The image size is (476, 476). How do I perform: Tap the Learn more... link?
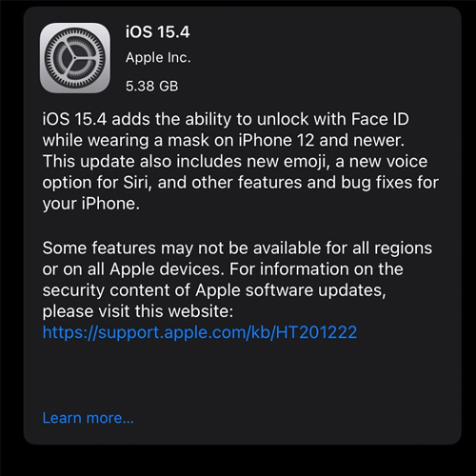click(88, 418)
